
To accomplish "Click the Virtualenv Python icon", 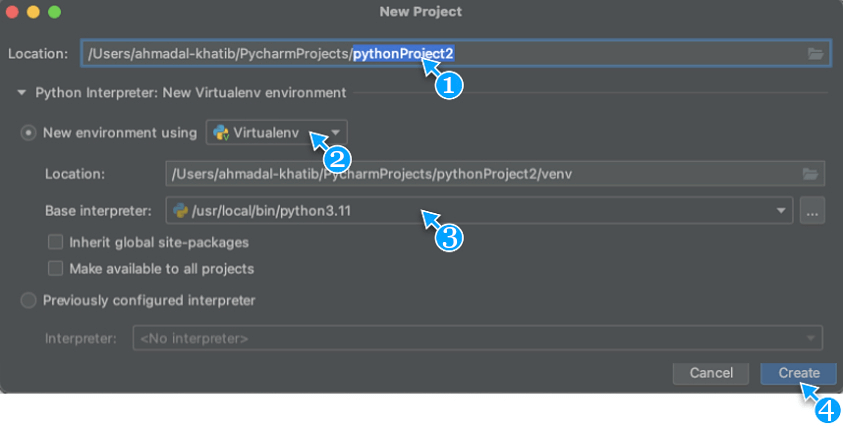I will click(221, 132).
